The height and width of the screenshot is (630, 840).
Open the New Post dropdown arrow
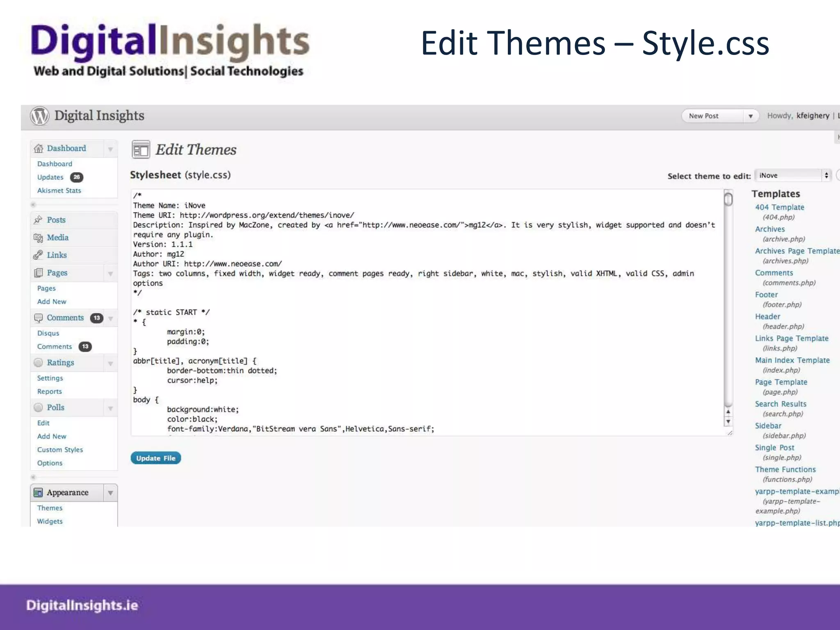coord(750,116)
